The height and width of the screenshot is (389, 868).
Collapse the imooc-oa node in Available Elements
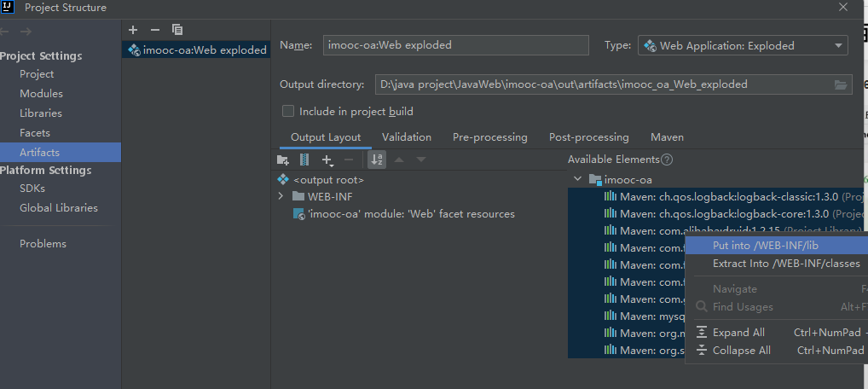pos(577,179)
